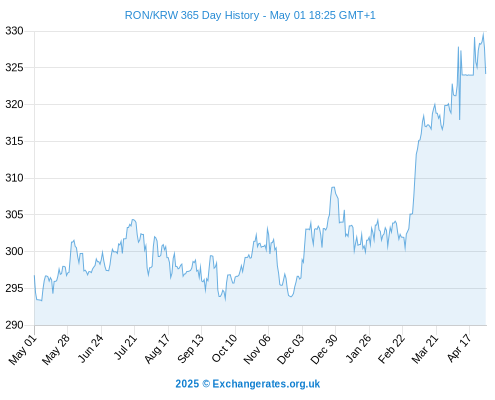Click the chart title RON/KRW 365 Day History
Screen dimensions: 495x400
tap(192, 15)
